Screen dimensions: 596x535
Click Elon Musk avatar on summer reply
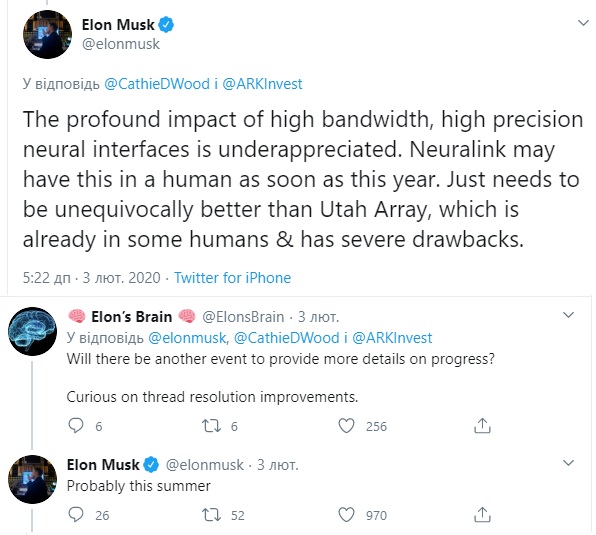coord(33,480)
